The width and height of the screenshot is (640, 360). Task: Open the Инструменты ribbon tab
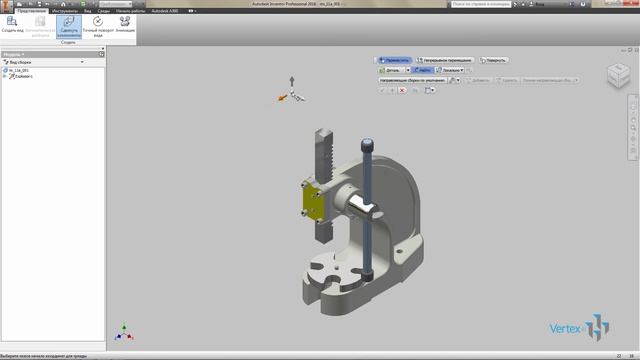click(x=65, y=11)
